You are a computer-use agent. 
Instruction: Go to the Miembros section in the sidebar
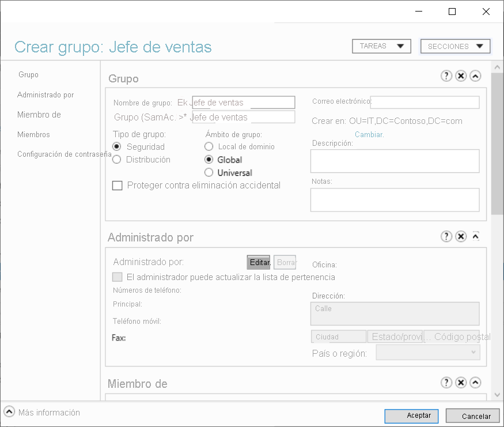(33, 134)
